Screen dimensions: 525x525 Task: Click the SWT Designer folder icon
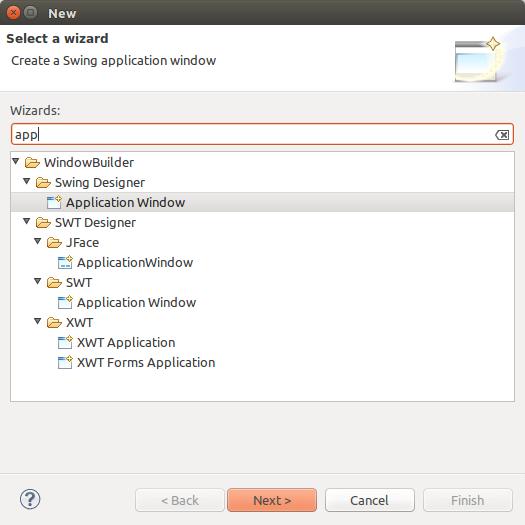pos(43,223)
